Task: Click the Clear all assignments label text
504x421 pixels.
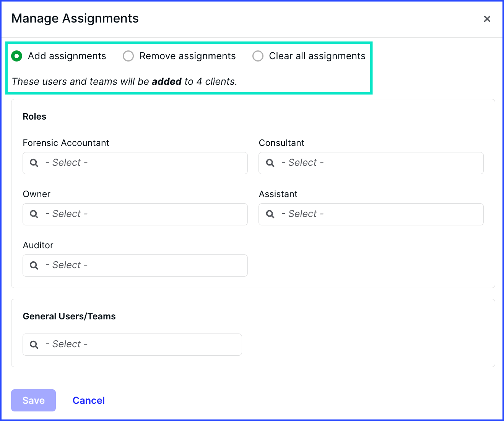Action: (317, 56)
